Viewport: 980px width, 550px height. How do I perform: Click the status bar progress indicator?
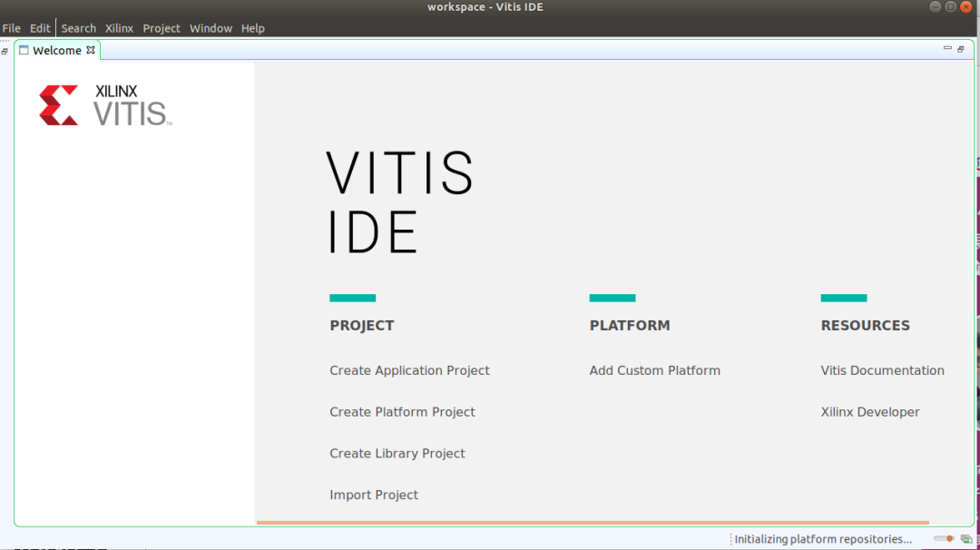coord(943,539)
